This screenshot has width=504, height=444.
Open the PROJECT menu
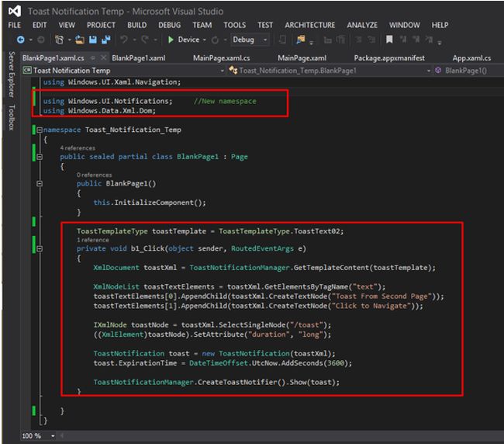tap(101, 25)
